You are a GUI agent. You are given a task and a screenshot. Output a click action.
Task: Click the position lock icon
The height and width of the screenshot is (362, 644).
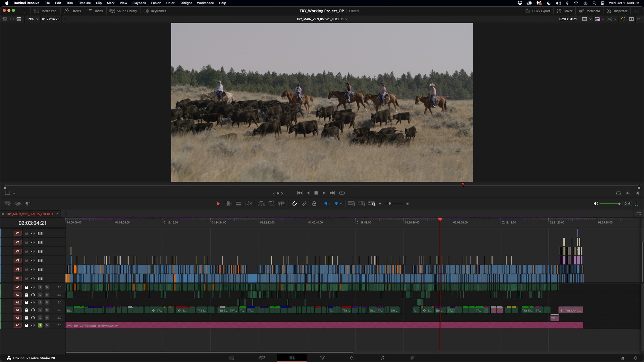[314, 204]
